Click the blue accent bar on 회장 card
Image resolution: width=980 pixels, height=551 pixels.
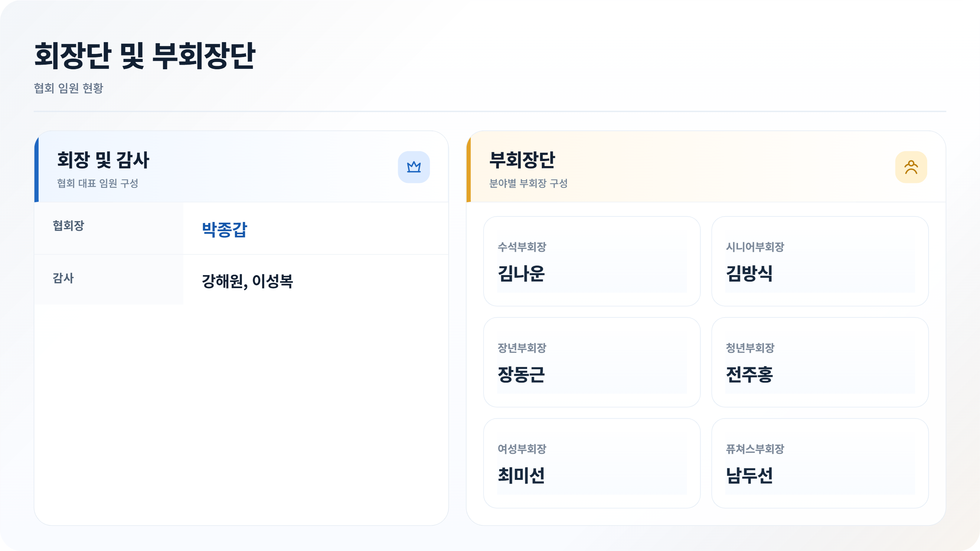37,168
